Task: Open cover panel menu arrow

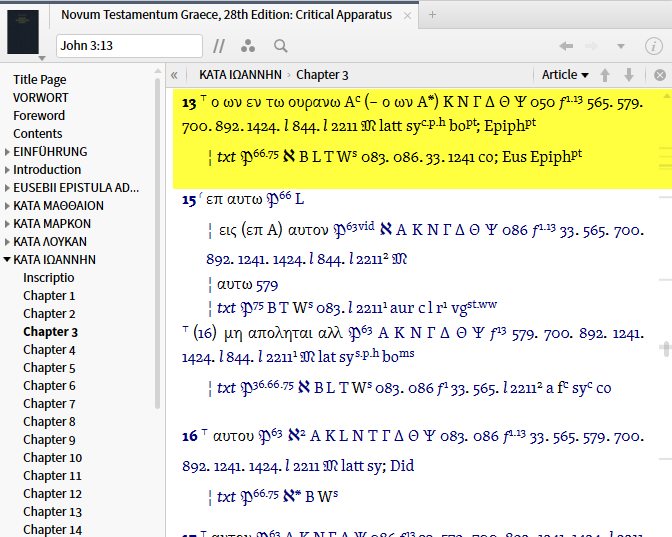Action: [42, 58]
